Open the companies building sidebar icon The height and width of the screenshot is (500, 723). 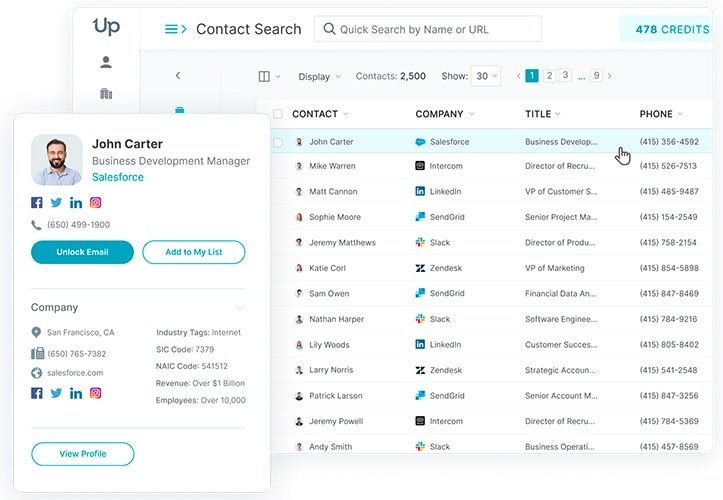106,94
